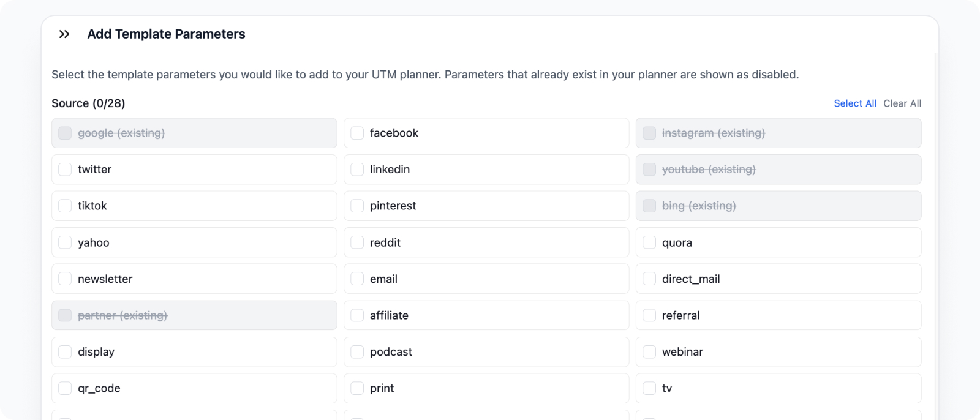Screen dimensions: 980x420
Task: Toggle the referral checkbox
Action: click(649, 315)
